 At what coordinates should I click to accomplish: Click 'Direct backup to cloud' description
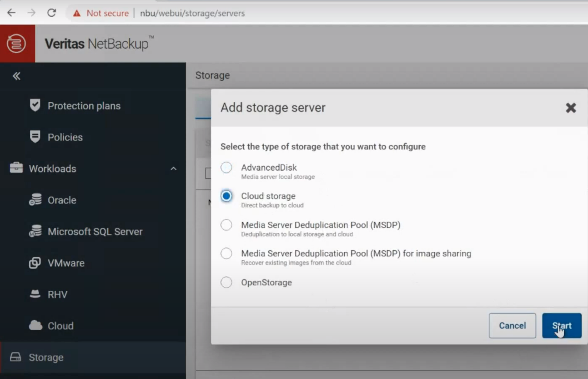point(272,205)
